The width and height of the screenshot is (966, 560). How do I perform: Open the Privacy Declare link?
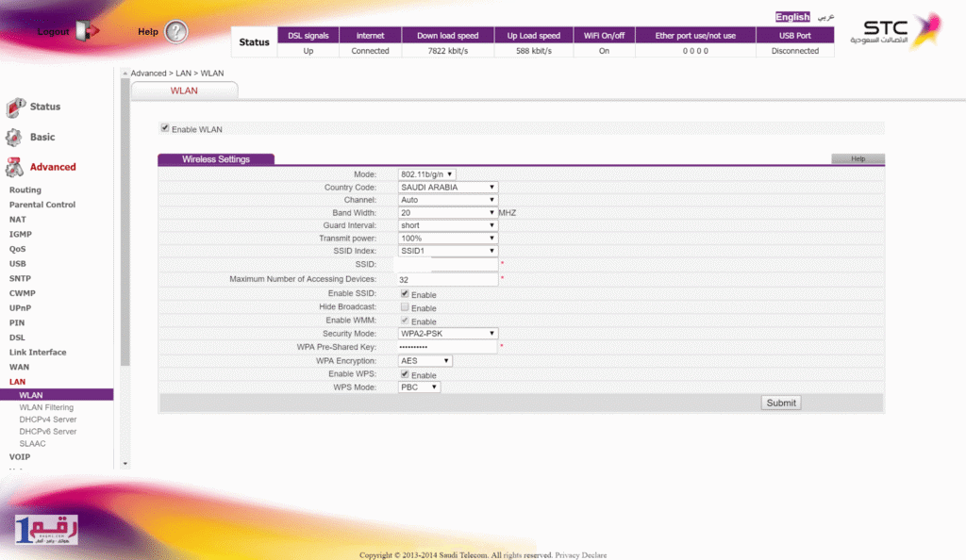click(579, 554)
